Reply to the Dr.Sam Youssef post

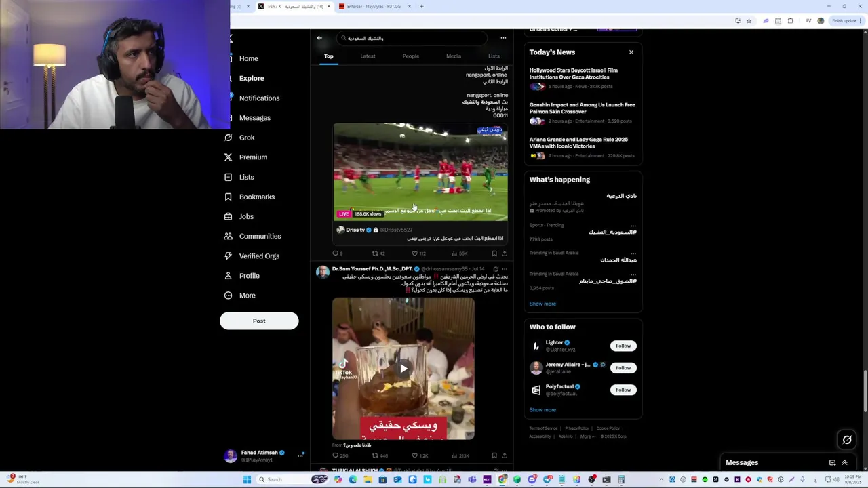335,455
